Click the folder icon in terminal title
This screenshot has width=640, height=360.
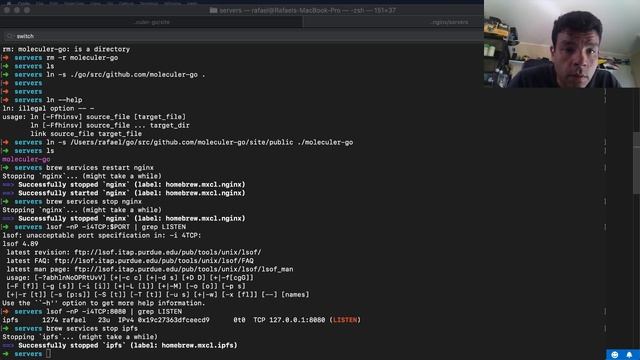213,10
